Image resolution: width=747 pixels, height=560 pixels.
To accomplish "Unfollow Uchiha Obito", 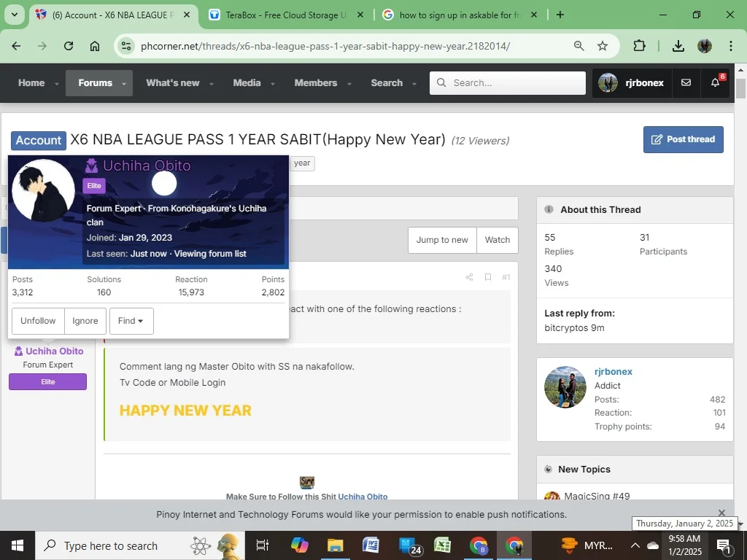I will click(x=38, y=321).
